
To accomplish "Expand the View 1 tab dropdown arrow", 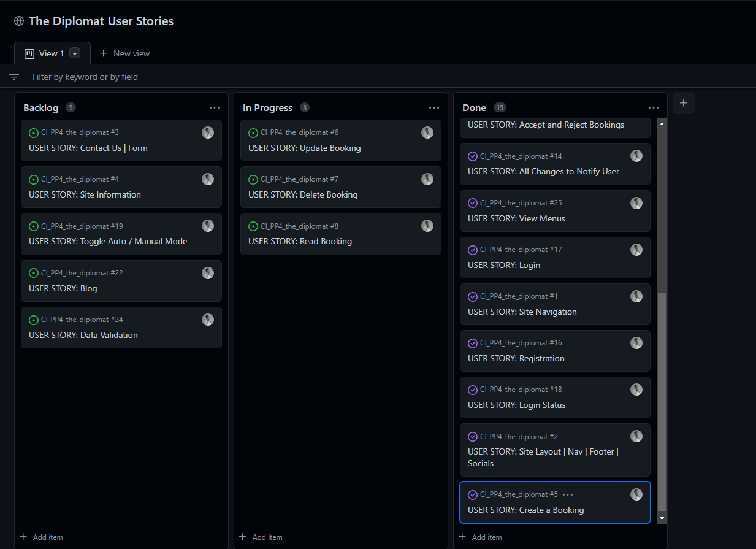I will (x=75, y=53).
